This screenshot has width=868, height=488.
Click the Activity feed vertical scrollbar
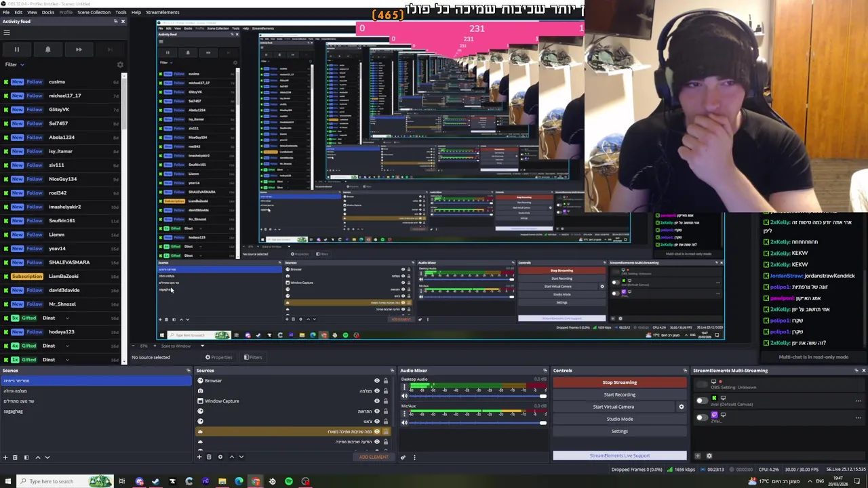coord(124,217)
